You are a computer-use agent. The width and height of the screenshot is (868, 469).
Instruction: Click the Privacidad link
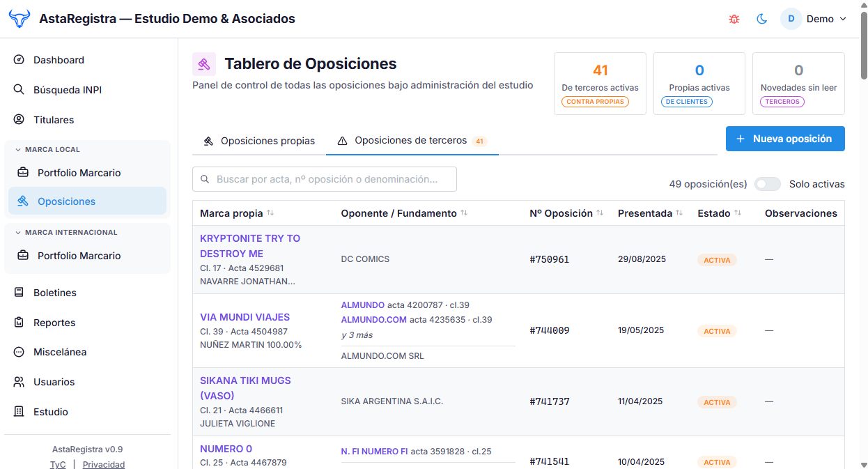[104, 464]
